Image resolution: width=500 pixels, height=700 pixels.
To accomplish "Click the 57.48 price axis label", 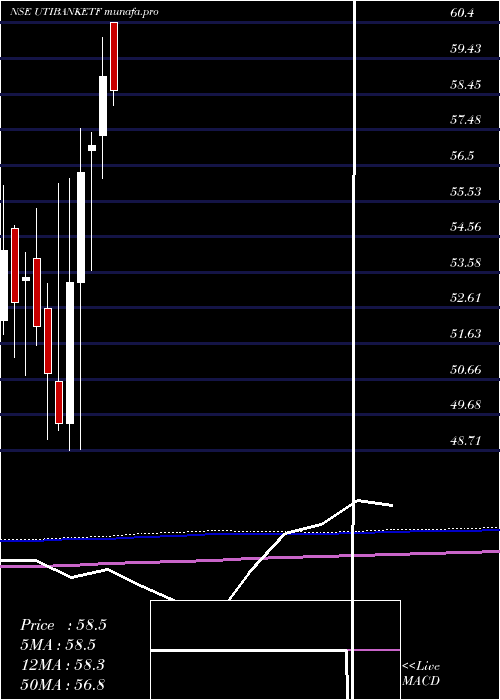I will tap(466, 120).
